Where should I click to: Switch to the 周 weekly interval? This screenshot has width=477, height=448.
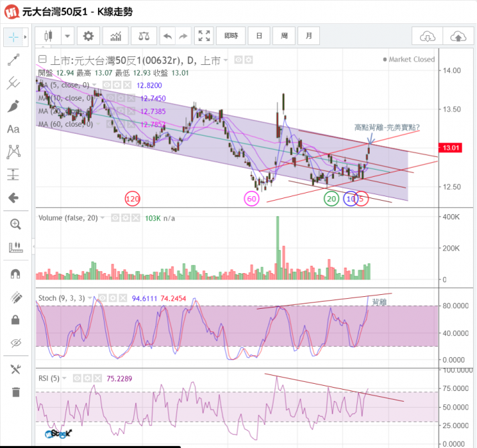pyautogui.click(x=284, y=36)
